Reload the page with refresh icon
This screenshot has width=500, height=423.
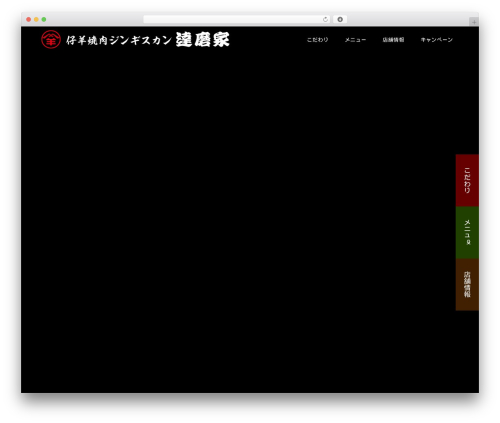[325, 19]
